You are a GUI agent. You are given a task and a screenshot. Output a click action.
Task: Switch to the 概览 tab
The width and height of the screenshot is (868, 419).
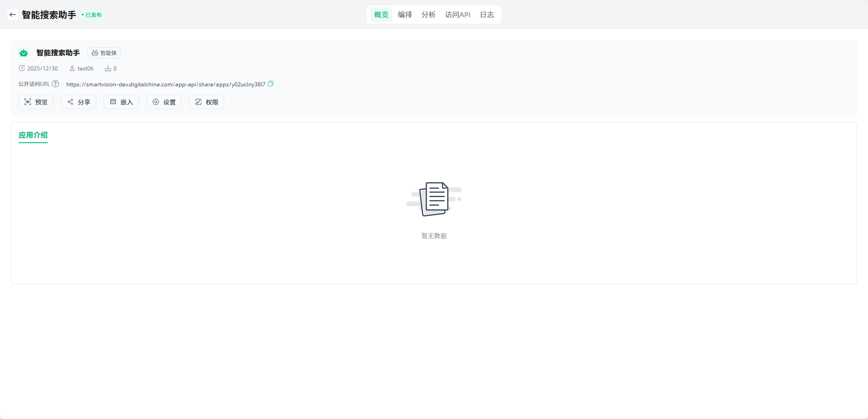[381, 15]
